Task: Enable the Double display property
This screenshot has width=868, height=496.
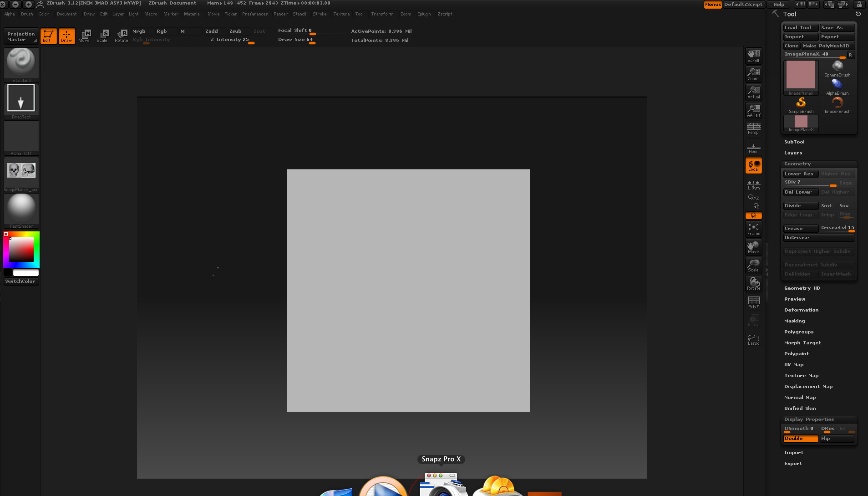Action: click(x=800, y=439)
